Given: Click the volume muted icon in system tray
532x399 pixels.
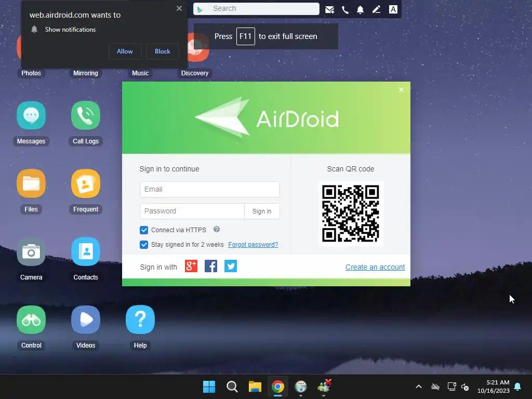Looking at the screenshot, I should pos(465,387).
